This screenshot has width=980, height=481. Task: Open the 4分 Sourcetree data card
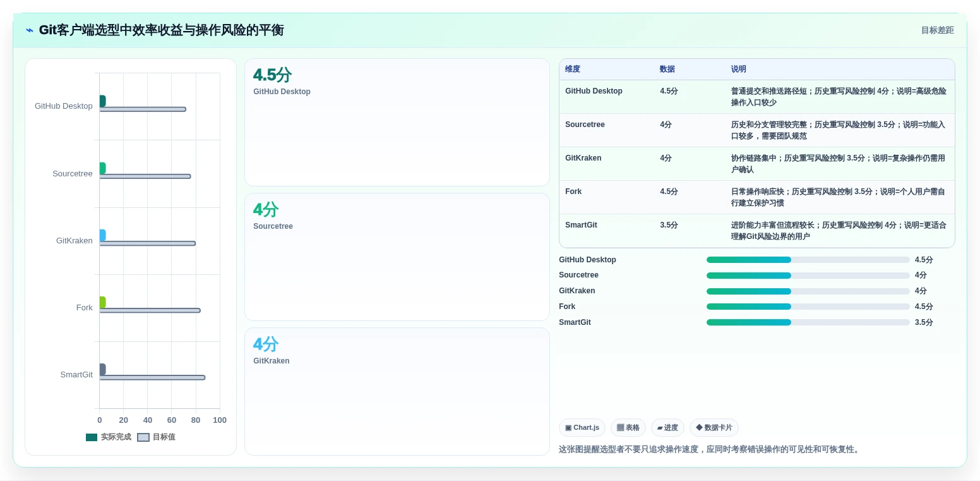pyautogui.click(x=397, y=257)
